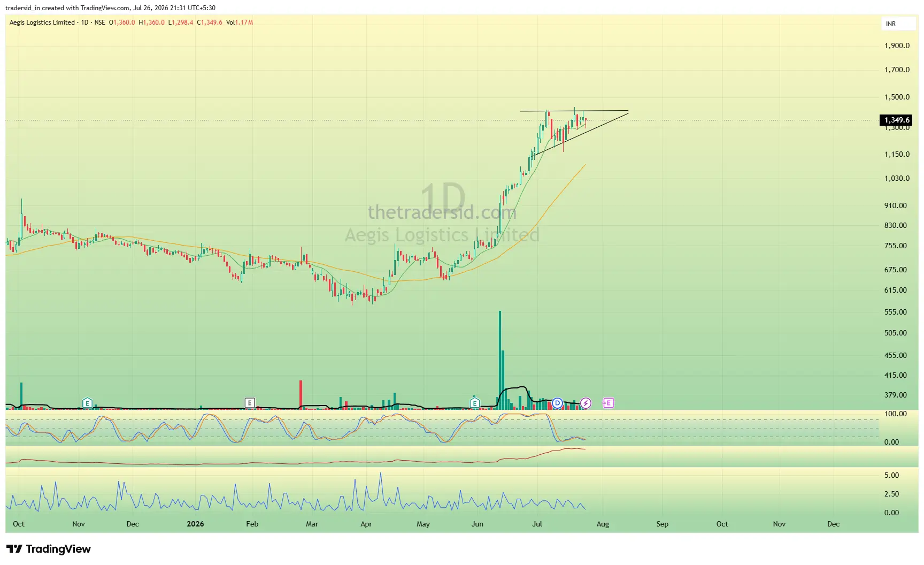Click the Jul label on time axis
924x565 pixels.
tap(537, 524)
